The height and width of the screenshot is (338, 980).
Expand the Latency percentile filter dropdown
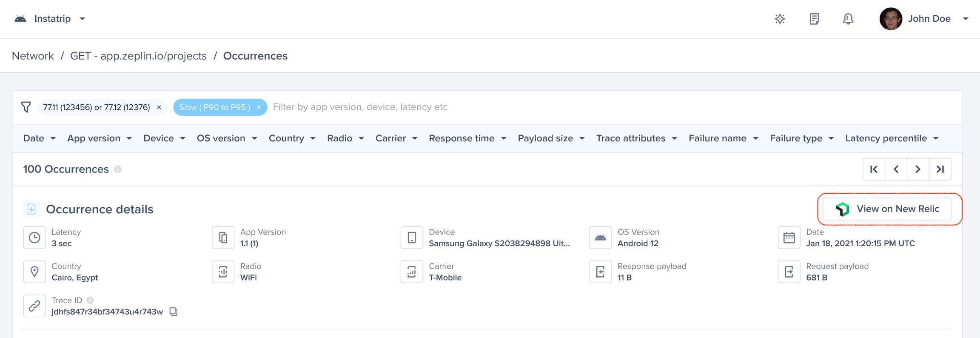[892, 138]
